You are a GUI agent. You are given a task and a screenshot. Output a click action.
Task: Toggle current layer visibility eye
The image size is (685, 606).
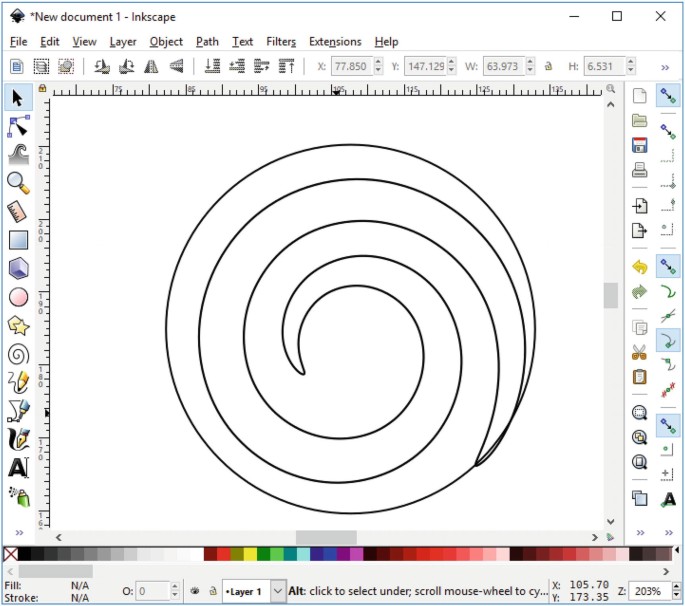tap(196, 591)
